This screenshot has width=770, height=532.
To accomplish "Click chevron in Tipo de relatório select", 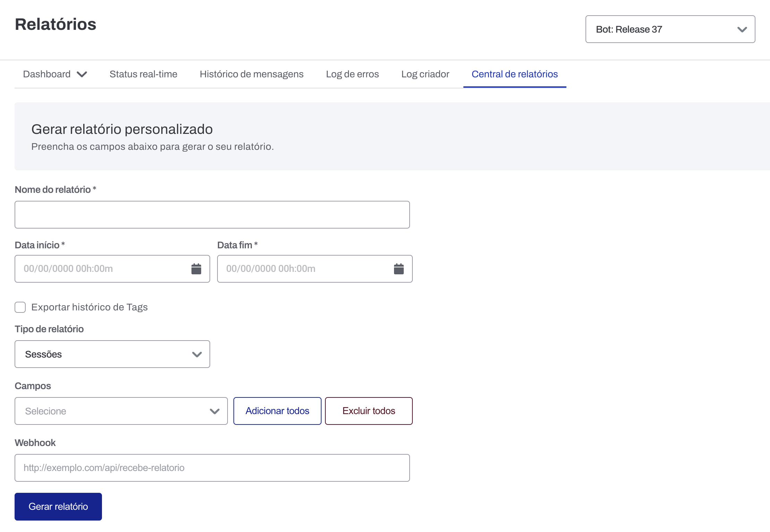I will coord(197,354).
